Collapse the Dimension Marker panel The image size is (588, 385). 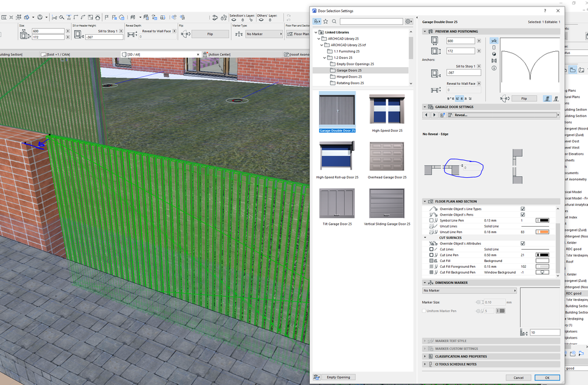pos(425,283)
